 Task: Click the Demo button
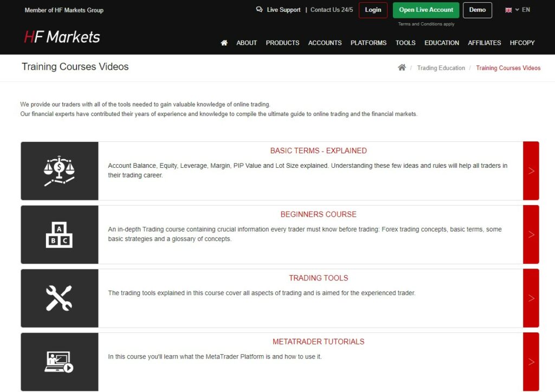477,10
